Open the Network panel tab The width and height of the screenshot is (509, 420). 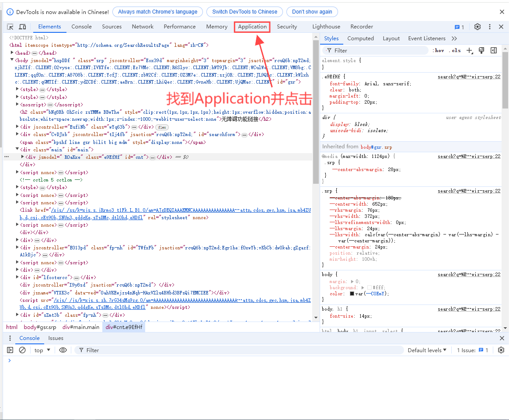click(143, 27)
